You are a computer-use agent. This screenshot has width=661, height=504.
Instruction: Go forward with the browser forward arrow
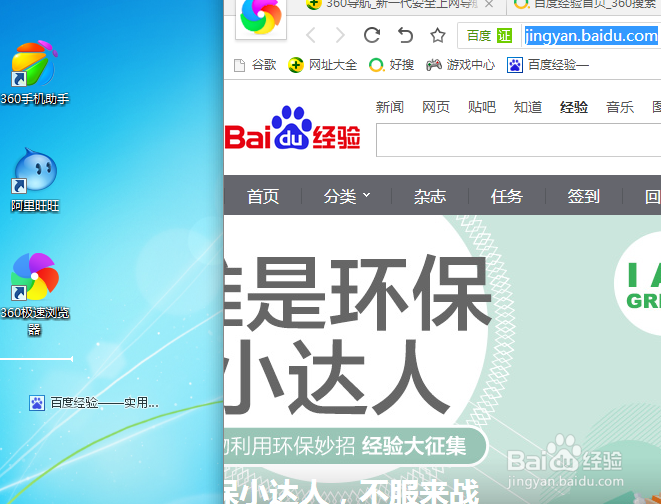click(340, 35)
